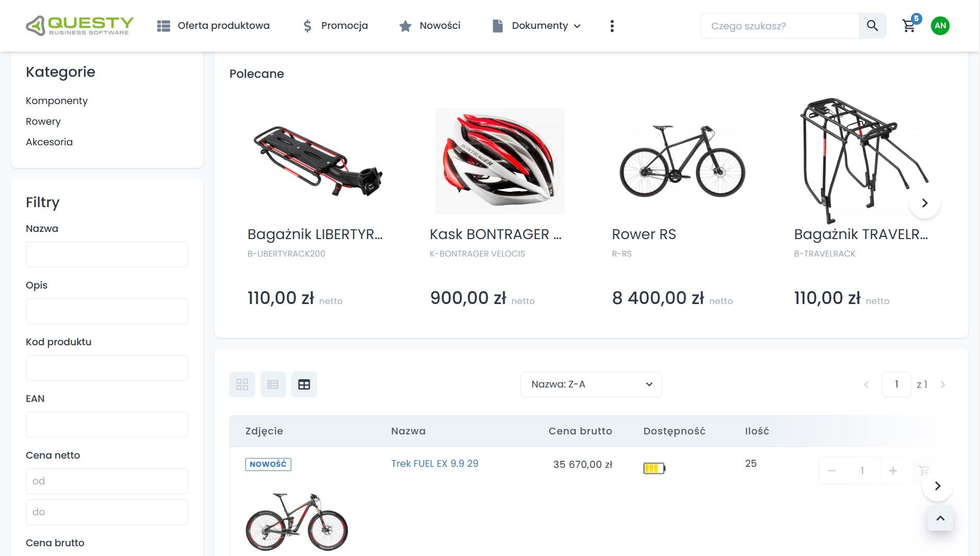Click the K-BONTRAGER VELOCIS product code
The height and width of the screenshot is (556, 980).
point(477,254)
